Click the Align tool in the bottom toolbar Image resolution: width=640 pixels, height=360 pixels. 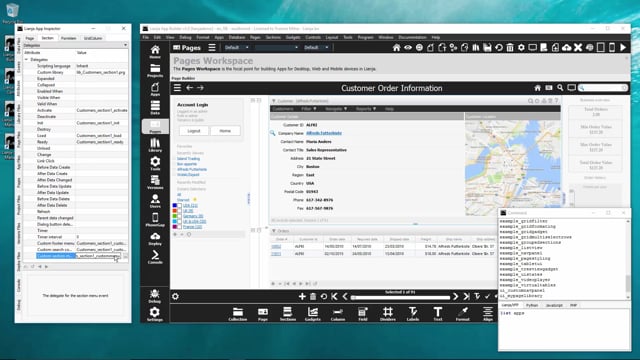click(488, 314)
